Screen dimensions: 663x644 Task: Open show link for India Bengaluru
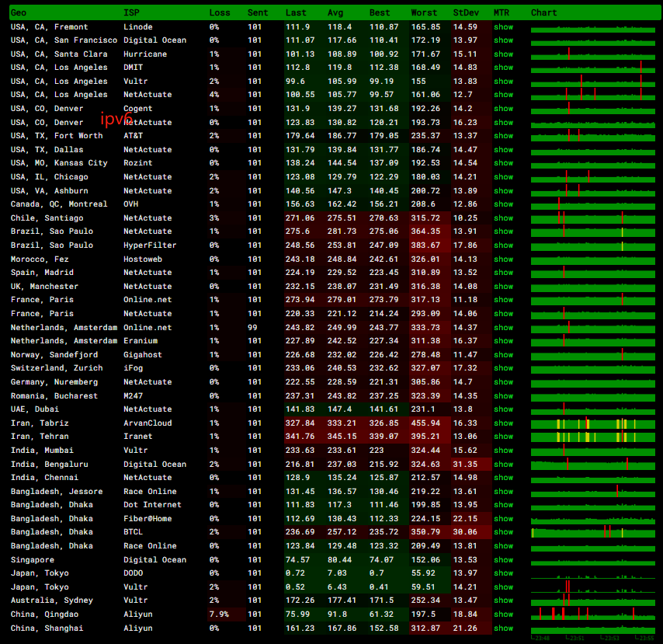[504, 465]
